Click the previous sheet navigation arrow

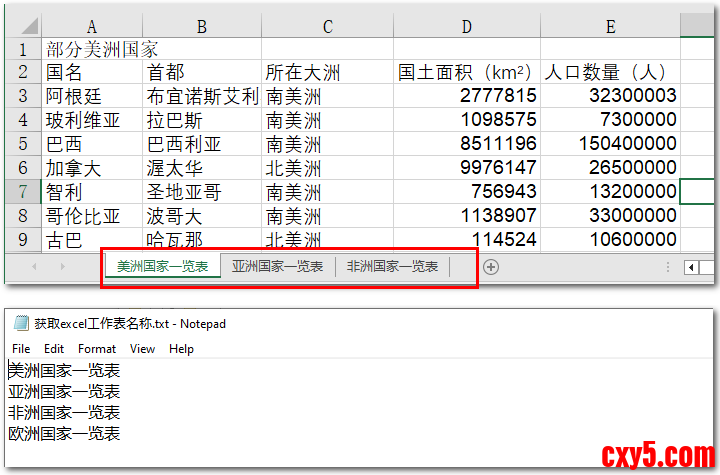pyautogui.click(x=35, y=266)
